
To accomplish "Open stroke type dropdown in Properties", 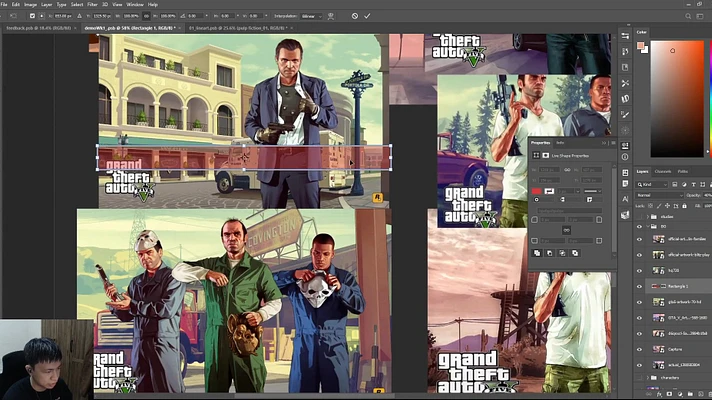I will coord(593,191).
